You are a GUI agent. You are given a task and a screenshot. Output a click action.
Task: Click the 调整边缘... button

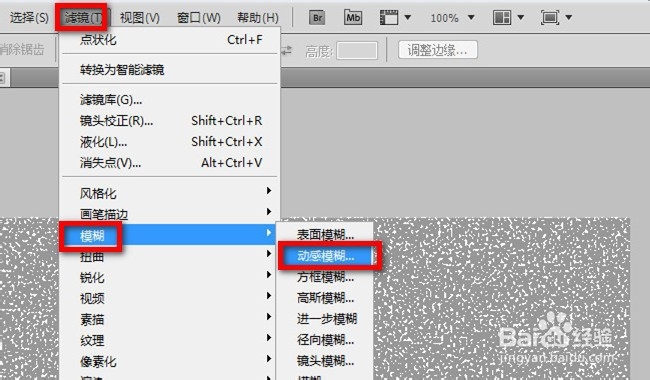(438, 50)
